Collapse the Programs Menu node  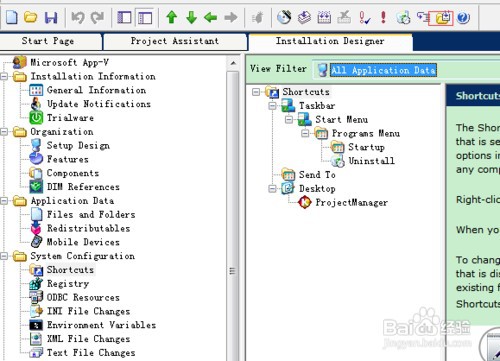(305, 133)
